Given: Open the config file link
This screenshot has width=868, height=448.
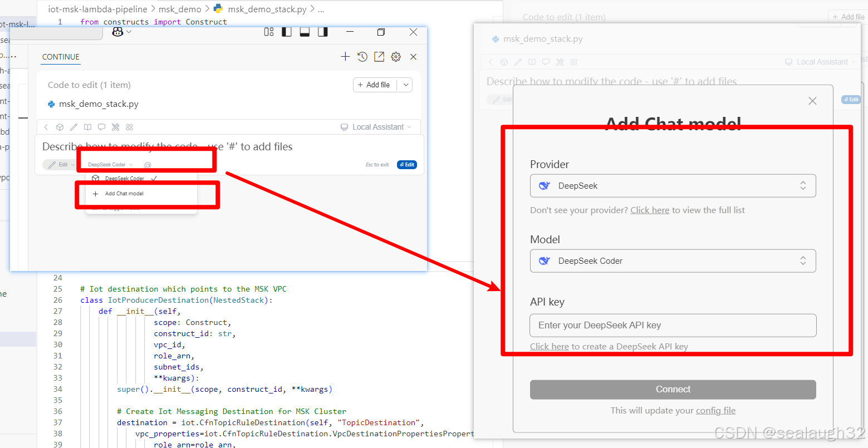Looking at the screenshot, I should click(x=715, y=411).
